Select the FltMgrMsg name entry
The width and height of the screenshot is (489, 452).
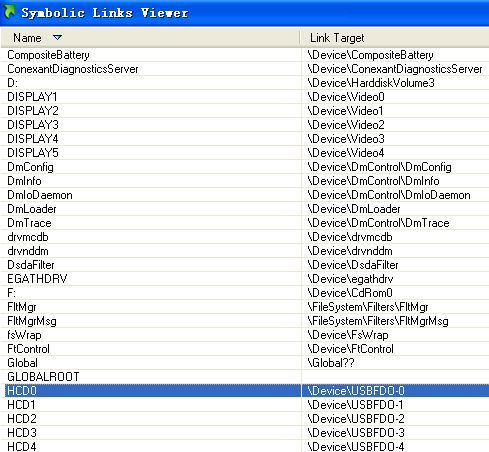click(32, 321)
